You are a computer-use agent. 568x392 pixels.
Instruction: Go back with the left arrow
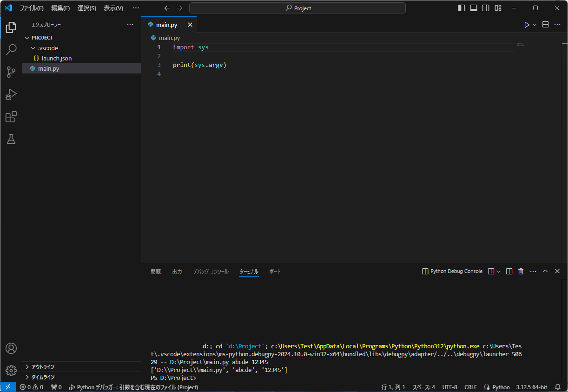point(167,8)
